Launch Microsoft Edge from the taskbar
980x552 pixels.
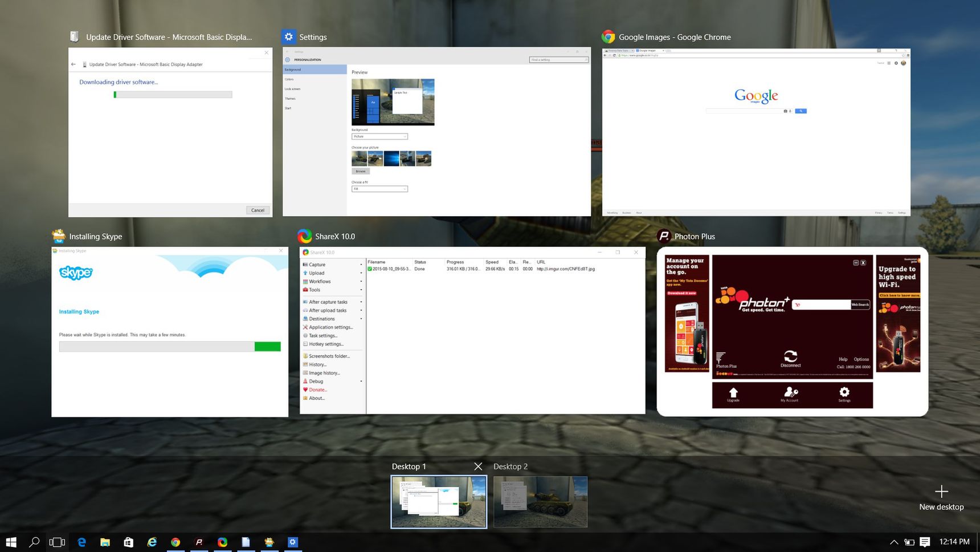click(81, 542)
